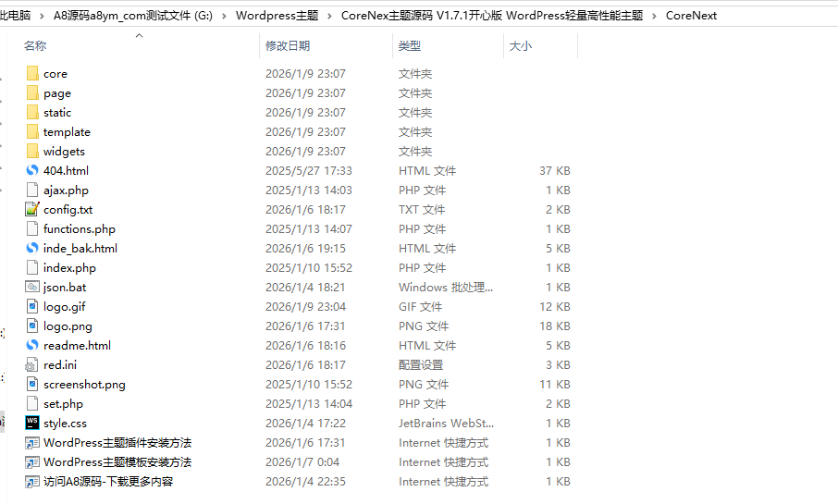Click the 37 KB size cell
Image resolution: width=838 pixels, height=504 pixels.
coord(555,170)
